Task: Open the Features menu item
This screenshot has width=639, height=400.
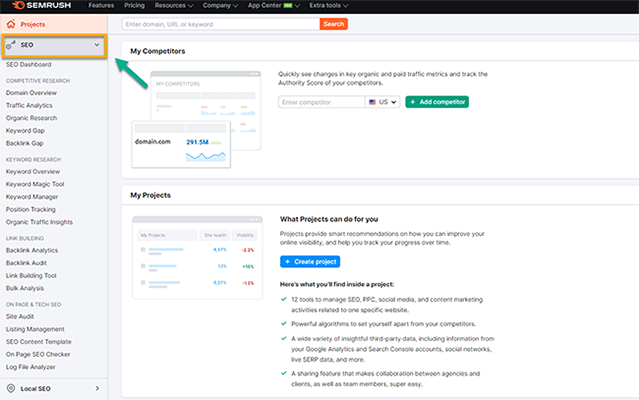Action: [x=101, y=5]
